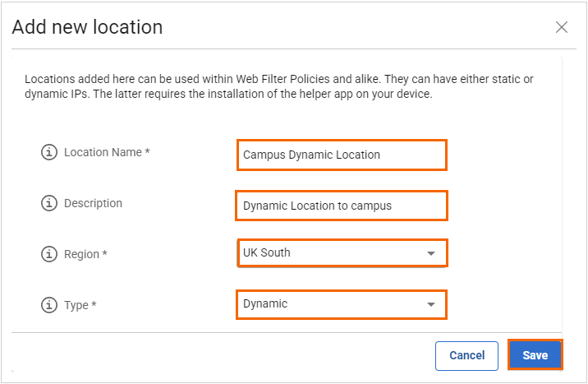Focus the Description text field
This screenshot has width=588, height=384.
tap(342, 206)
